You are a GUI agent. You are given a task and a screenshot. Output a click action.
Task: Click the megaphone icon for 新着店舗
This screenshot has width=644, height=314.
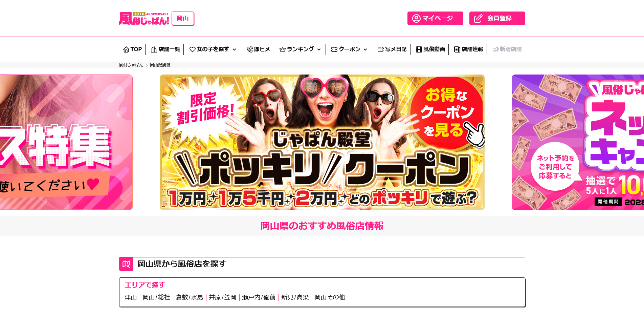coord(496,49)
